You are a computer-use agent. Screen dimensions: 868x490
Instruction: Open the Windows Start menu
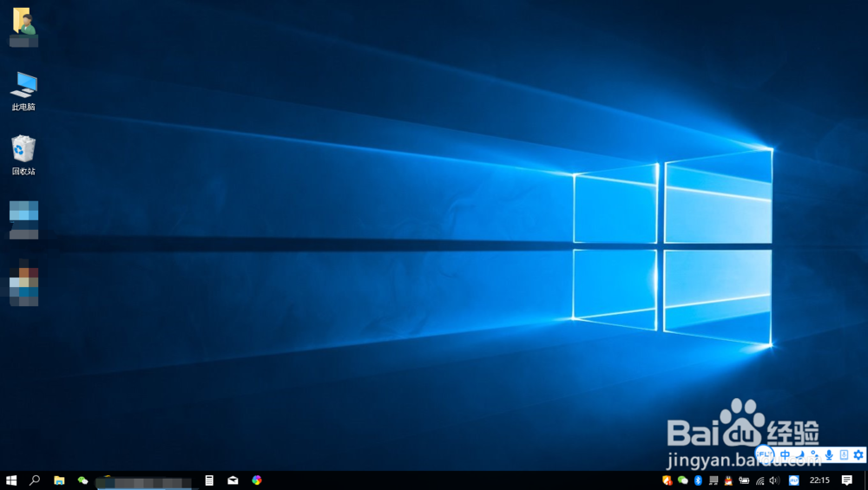[x=11, y=480]
